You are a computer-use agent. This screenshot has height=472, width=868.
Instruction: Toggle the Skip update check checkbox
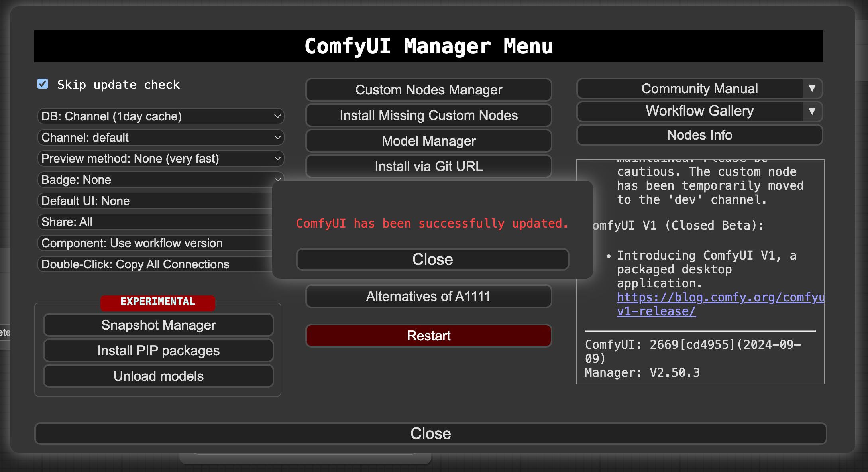tap(43, 84)
